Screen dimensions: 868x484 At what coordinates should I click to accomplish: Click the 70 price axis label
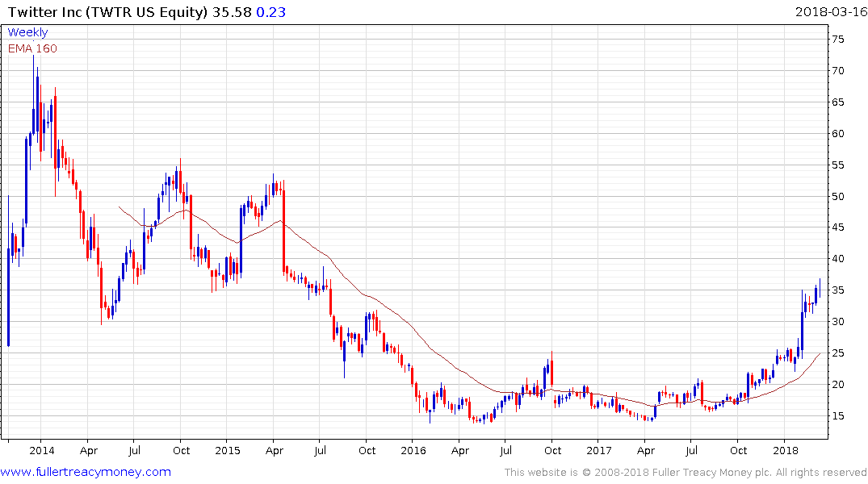837,71
